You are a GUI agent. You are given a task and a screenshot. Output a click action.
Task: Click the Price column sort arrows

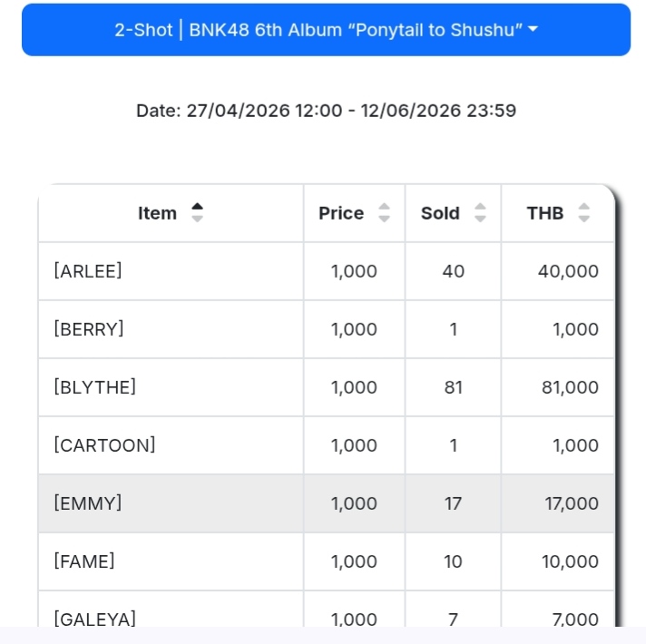pyautogui.click(x=385, y=213)
